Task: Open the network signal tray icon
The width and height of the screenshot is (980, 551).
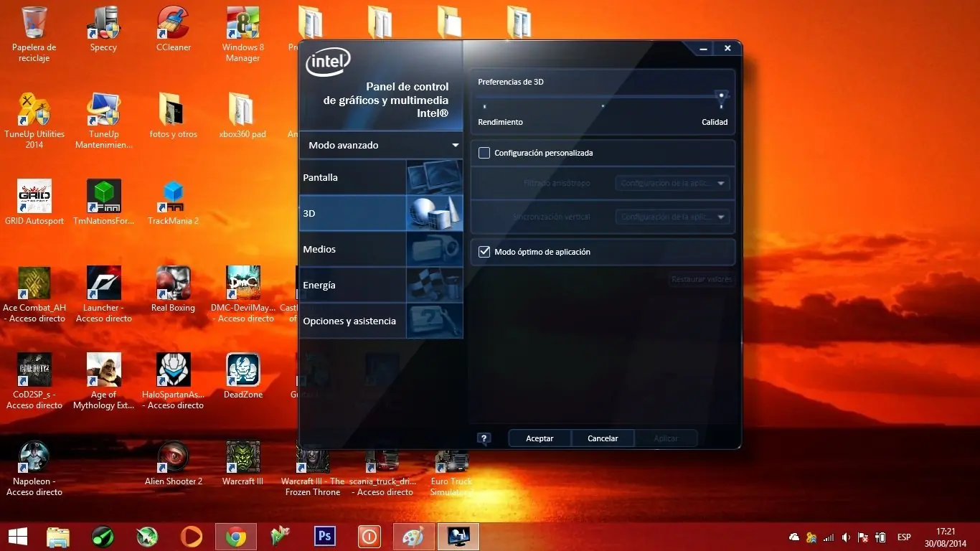Action: [x=829, y=537]
